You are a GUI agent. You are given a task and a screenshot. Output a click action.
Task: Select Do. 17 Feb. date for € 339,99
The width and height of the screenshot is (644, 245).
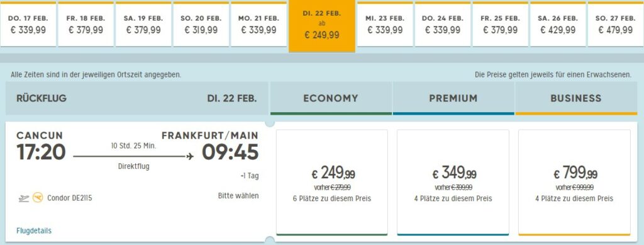(28, 25)
